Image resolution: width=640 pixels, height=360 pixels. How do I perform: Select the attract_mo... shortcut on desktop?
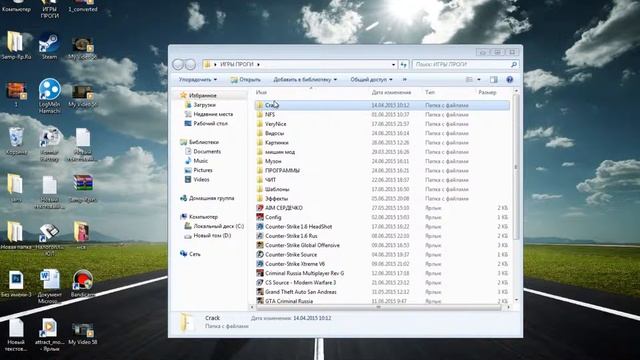pyautogui.click(x=49, y=335)
